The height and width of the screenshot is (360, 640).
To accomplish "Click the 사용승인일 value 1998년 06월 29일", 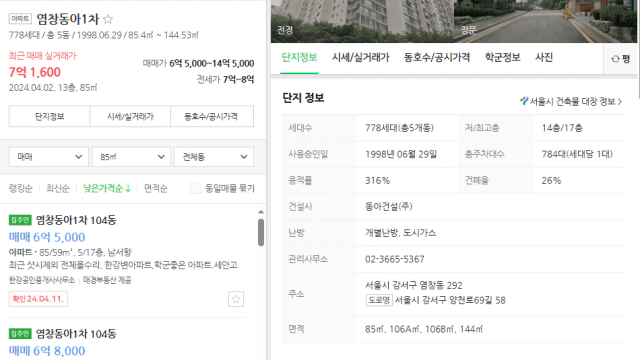I will point(401,154).
